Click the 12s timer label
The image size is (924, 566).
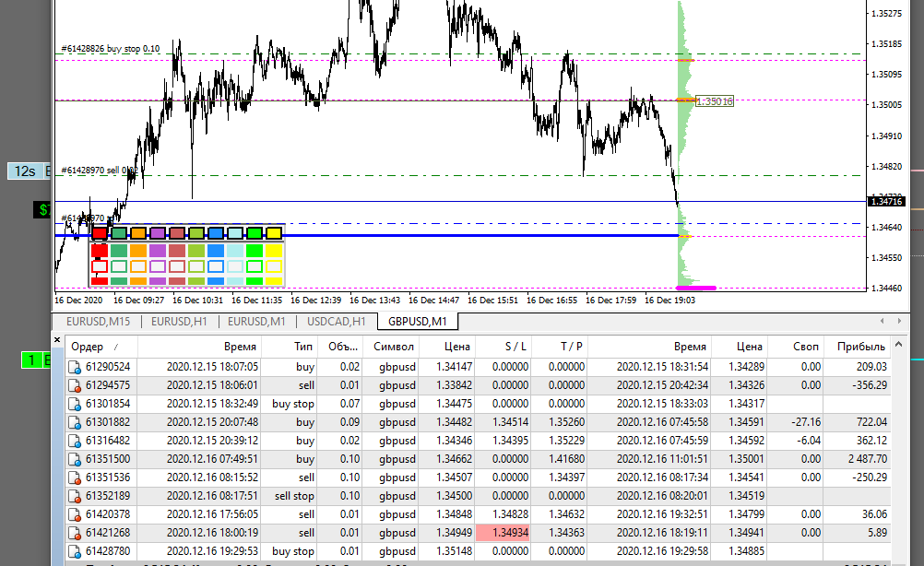point(25,171)
